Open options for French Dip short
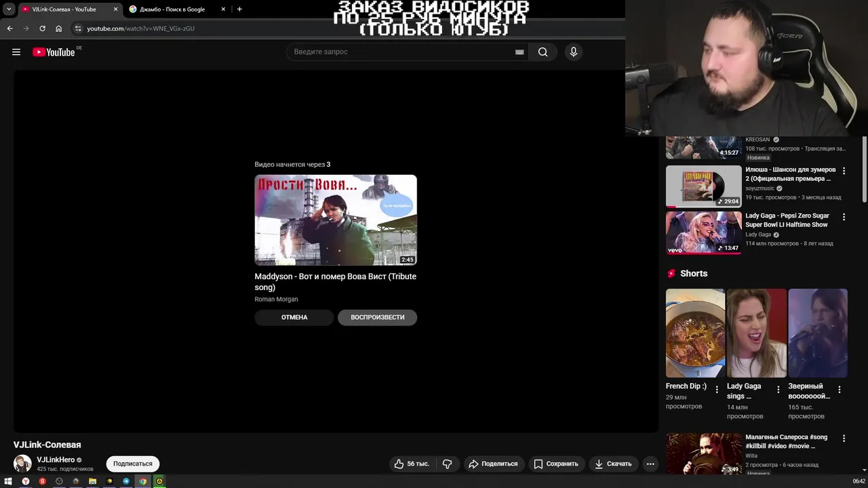Screen dimensions: 868x488 (x=717, y=390)
